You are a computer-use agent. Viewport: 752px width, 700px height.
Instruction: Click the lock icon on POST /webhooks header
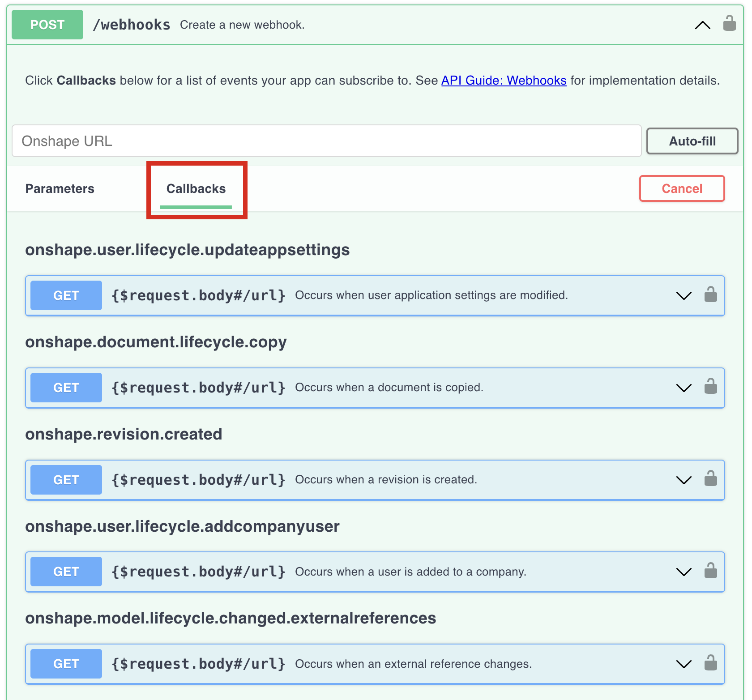[729, 23]
